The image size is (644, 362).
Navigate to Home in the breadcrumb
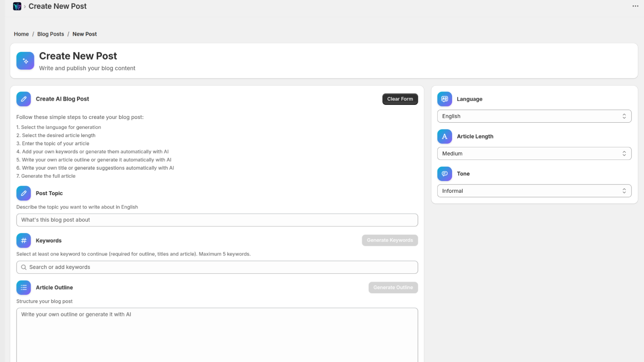[x=21, y=34]
